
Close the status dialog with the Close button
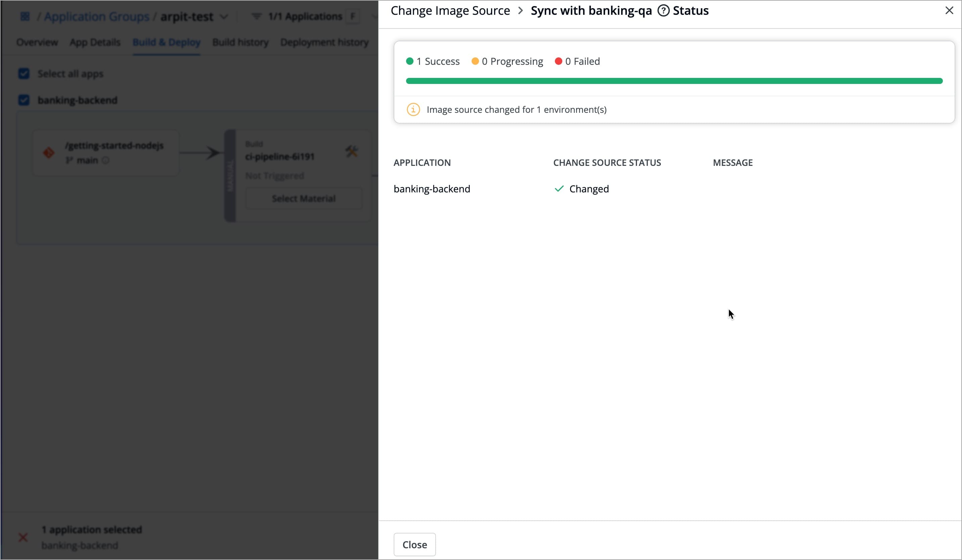pos(414,544)
